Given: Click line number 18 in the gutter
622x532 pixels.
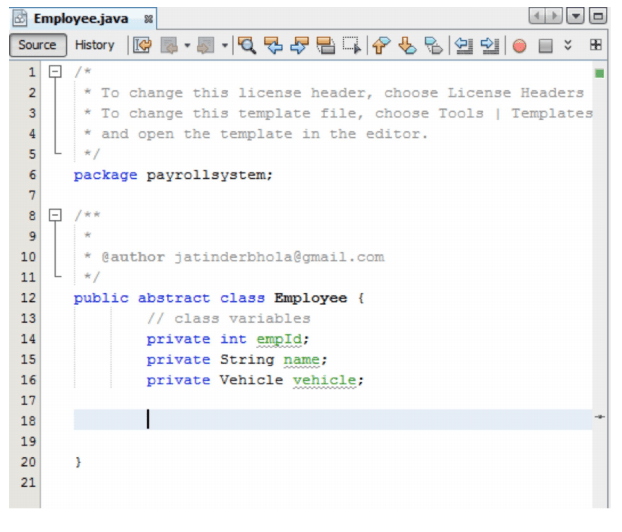Looking at the screenshot, I should click(28, 421).
